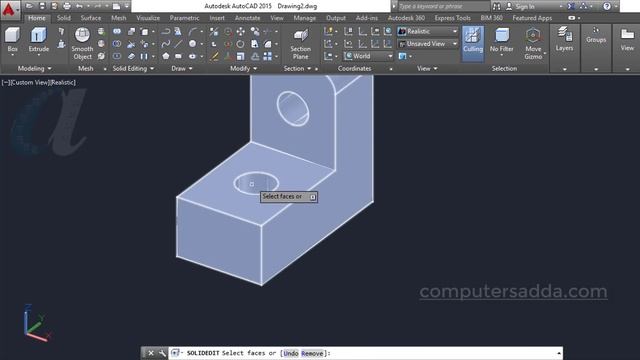Select the Polygon draw tool
Screen dimensions: 640x360
(166, 56)
